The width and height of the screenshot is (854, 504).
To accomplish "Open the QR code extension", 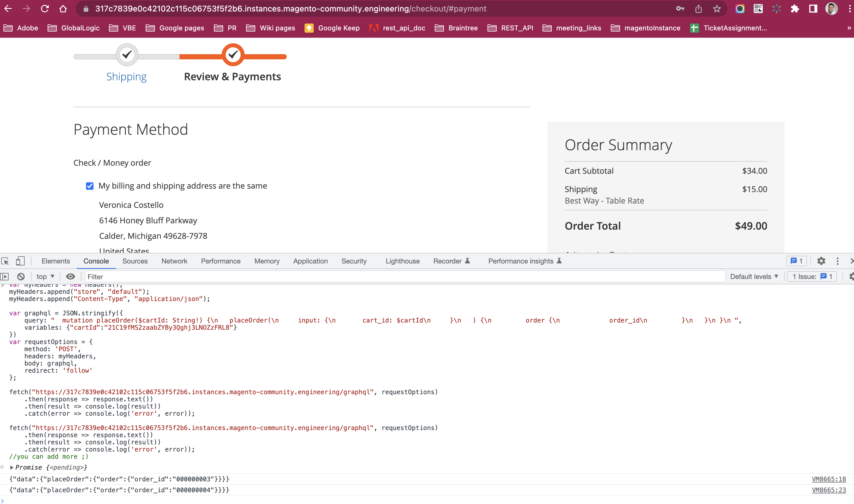I will pos(758,9).
